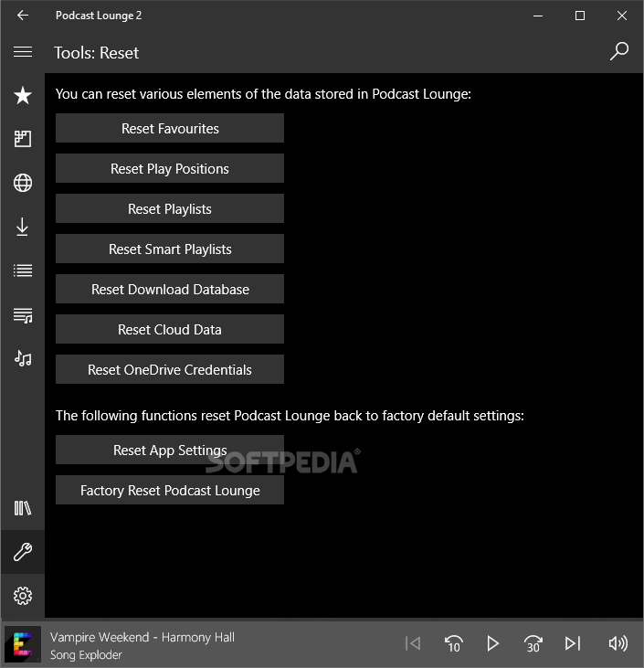This screenshot has width=644, height=668.
Task: Click the Reset Playlists button
Action: click(x=170, y=208)
